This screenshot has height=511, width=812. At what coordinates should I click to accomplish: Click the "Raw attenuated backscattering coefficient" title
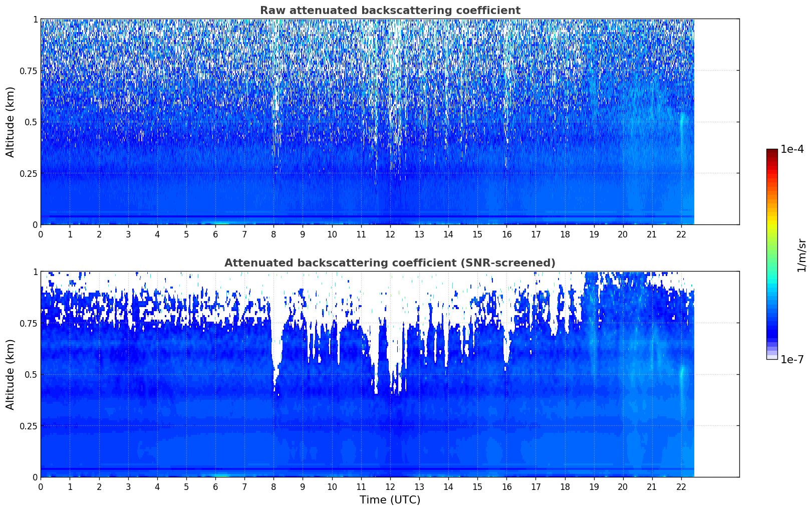390,11
